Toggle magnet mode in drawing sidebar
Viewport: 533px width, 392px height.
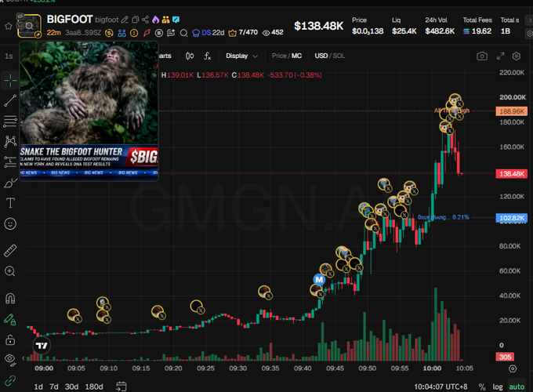coord(10,299)
